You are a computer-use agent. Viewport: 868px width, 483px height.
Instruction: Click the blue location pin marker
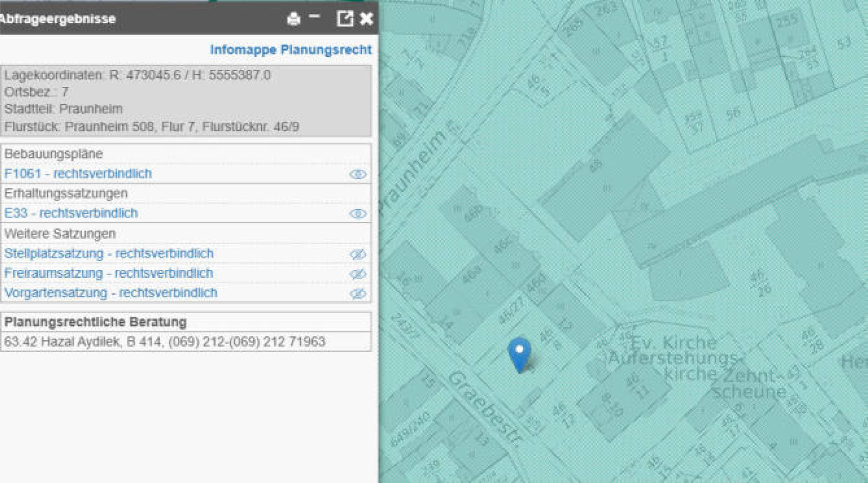(519, 355)
